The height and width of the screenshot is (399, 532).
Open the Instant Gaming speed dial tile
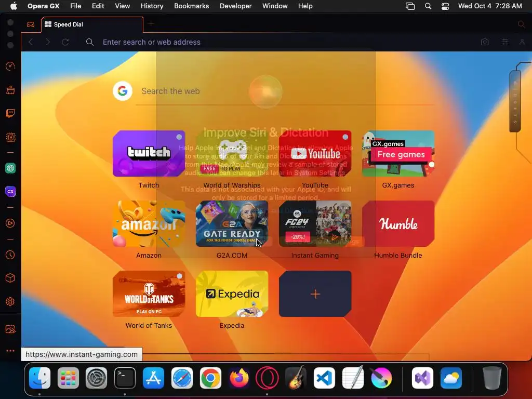click(x=315, y=223)
